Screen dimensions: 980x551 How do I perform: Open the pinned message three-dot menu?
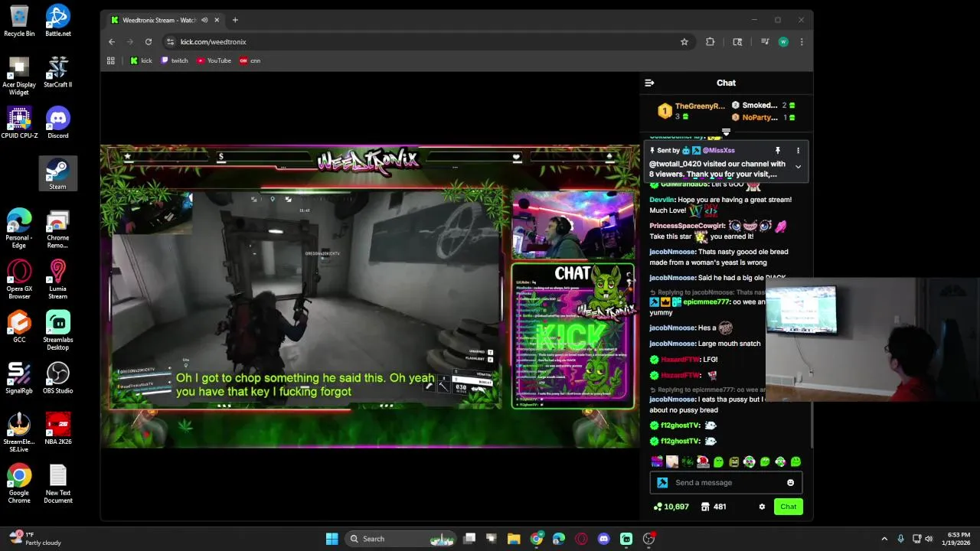point(798,151)
